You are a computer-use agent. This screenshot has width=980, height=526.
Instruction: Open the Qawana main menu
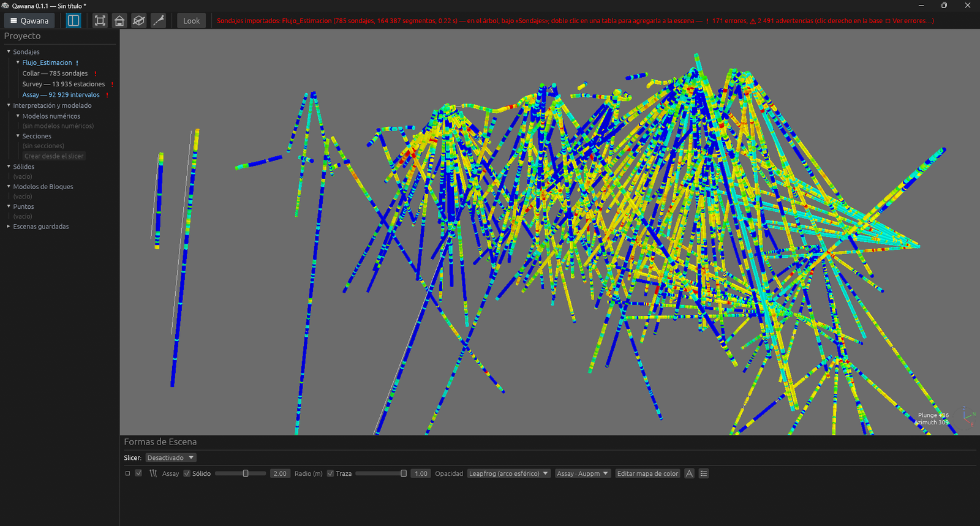pos(29,20)
